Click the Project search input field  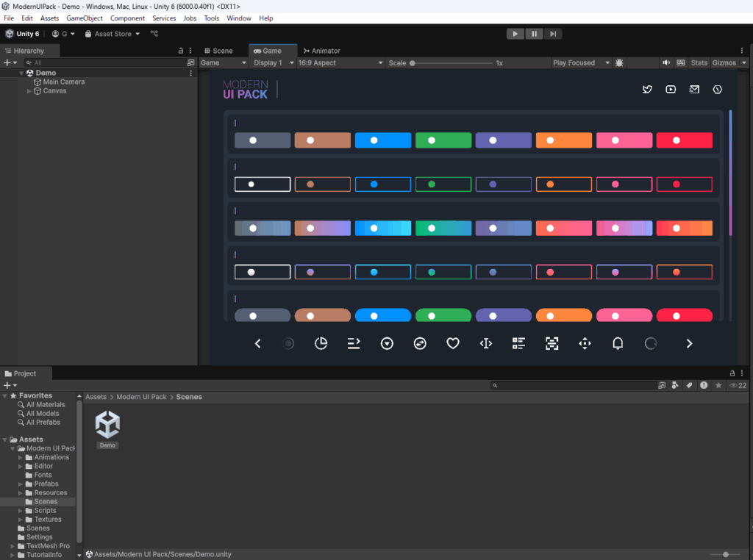coord(574,385)
